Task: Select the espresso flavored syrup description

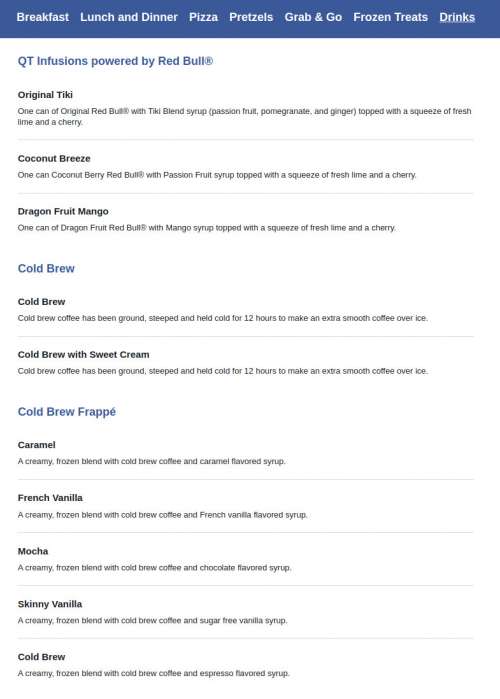Action: (x=154, y=673)
